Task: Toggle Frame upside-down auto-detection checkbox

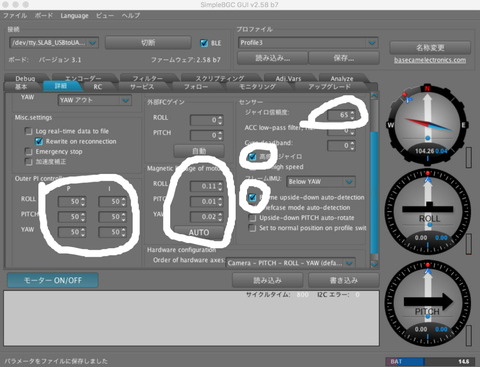Action: pos(252,197)
